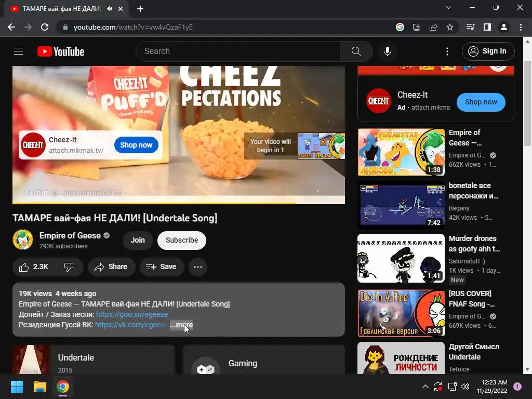Go to YouTube home via logo
The image size is (532, 399).
point(61,51)
